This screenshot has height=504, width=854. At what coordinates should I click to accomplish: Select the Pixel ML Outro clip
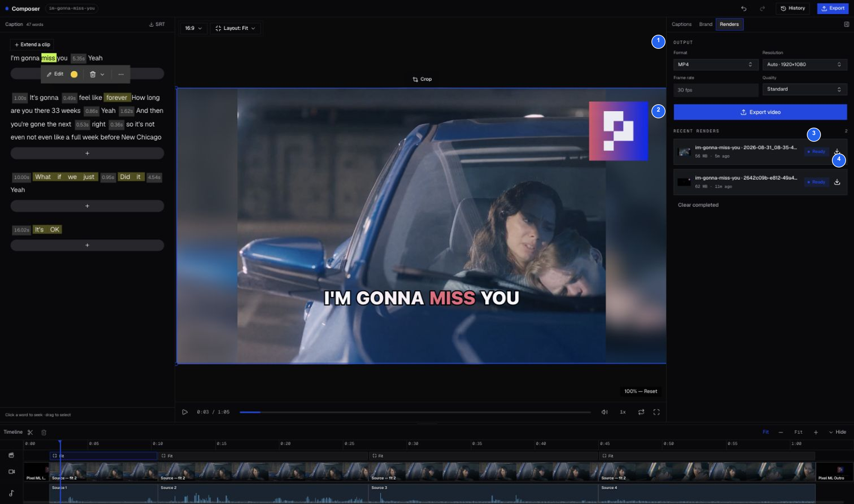click(x=835, y=471)
